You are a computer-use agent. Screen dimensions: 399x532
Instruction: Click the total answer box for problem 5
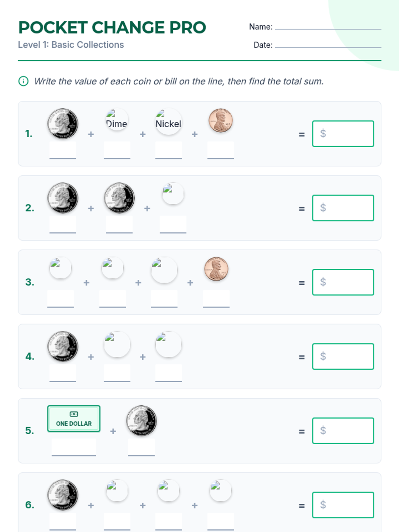(x=343, y=431)
